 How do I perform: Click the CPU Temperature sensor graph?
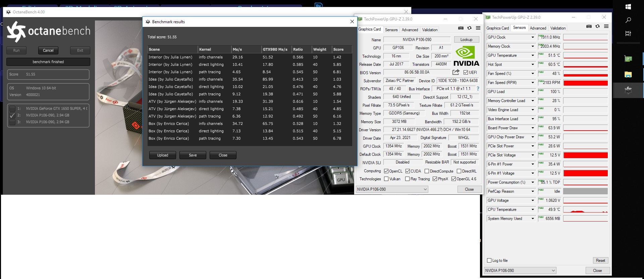586,210
